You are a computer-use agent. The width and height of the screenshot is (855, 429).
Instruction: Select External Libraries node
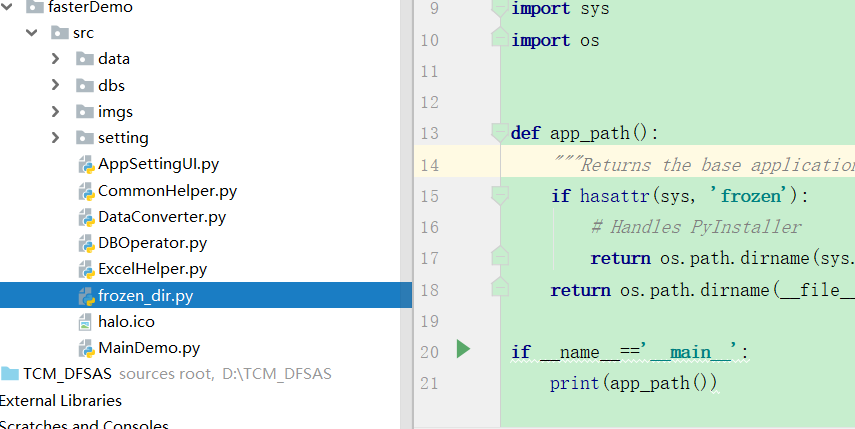(x=61, y=401)
